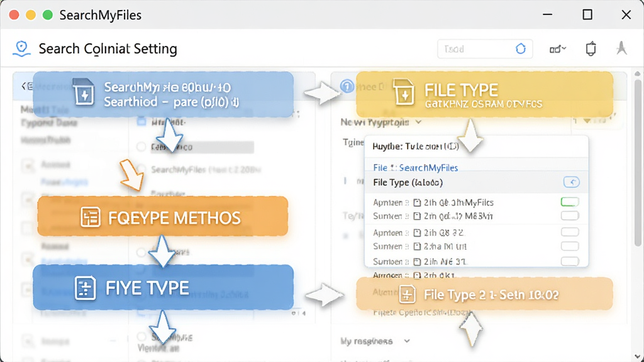Toggle the switch on the Sumven '2:ha' row
Screen dimensions: 644x362
point(570,246)
